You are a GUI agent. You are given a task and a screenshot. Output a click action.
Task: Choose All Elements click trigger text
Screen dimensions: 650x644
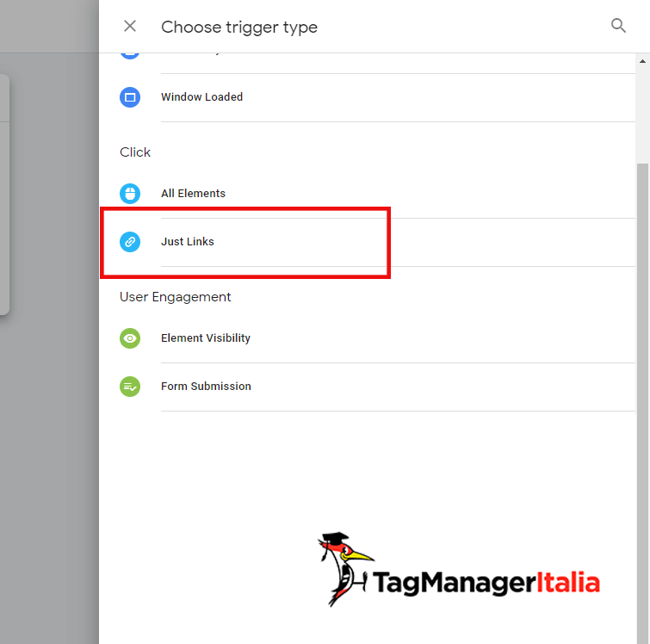tap(193, 193)
